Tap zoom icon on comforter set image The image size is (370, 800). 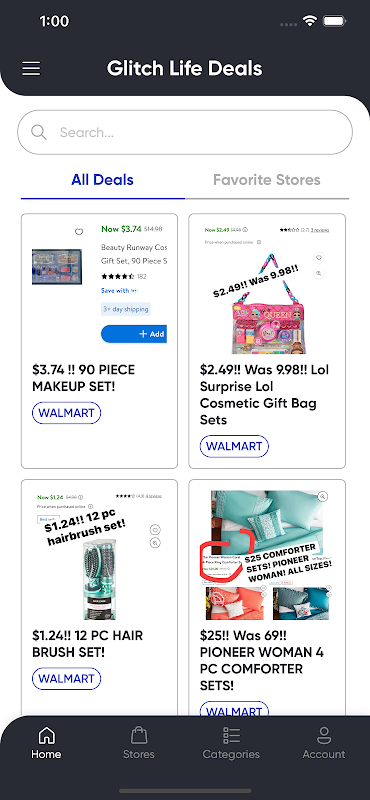[322, 496]
